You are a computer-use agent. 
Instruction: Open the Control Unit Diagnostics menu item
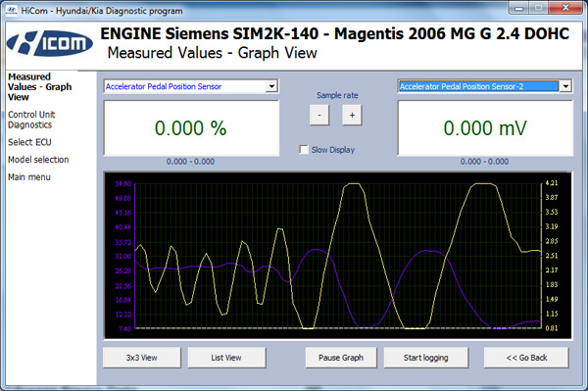pyautogui.click(x=31, y=120)
